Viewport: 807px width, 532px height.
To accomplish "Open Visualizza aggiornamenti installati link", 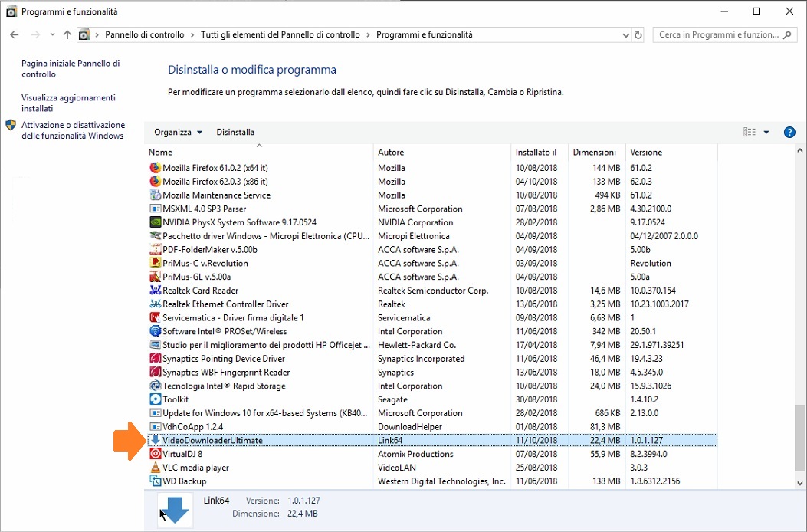I will coord(68,103).
